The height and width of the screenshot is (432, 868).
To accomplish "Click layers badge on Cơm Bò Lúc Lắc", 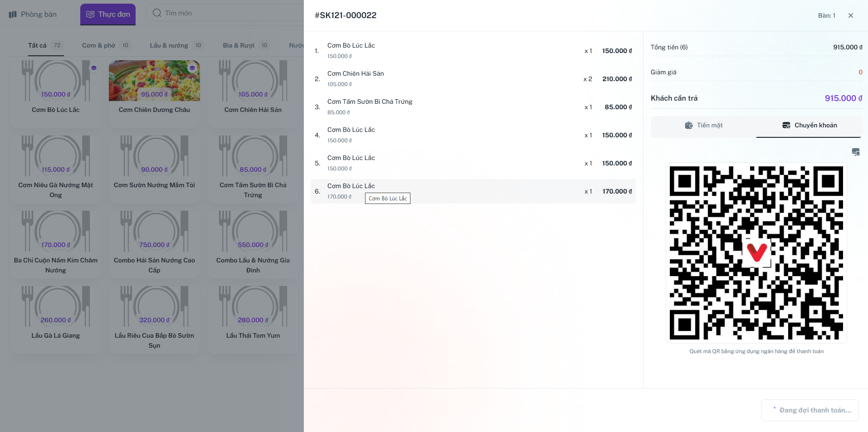I will pyautogui.click(x=93, y=68).
